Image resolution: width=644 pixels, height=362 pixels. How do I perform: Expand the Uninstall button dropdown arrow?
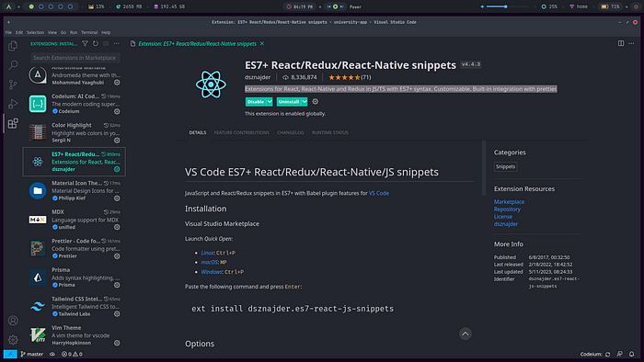tap(305, 102)
